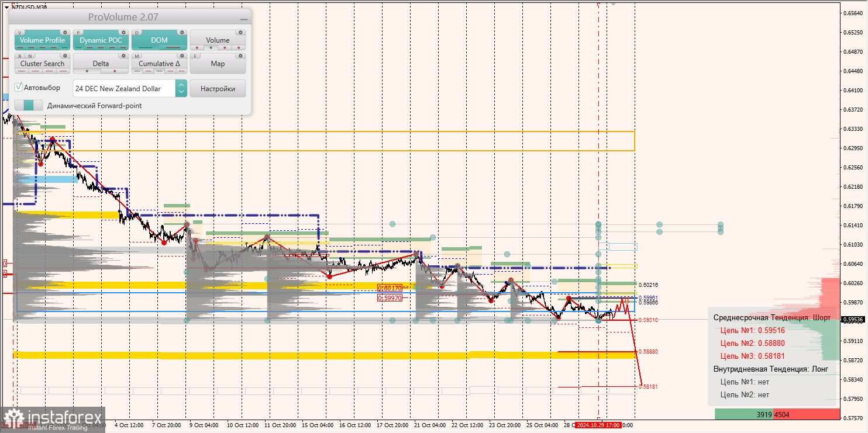Click the current price tag on scale

click(x=853, y=320)
